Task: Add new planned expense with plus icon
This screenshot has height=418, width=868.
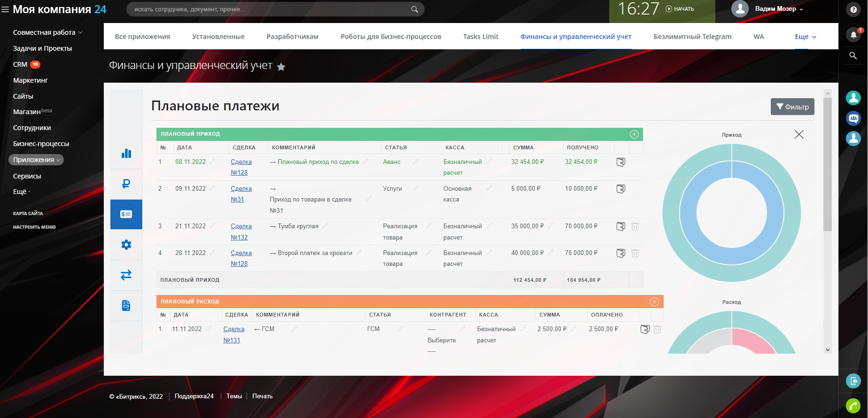Action: pos(654,302)
